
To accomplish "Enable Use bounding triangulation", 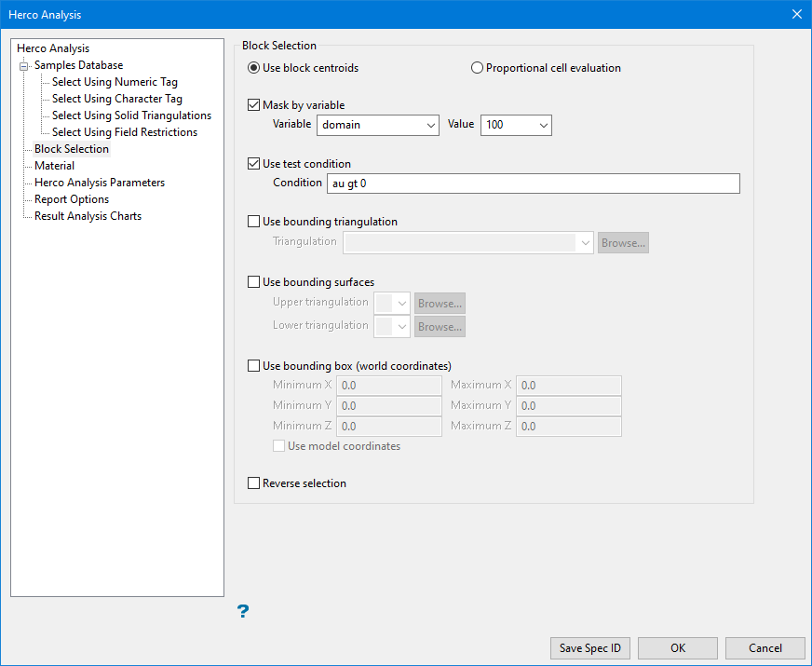I will [x=254, y=222].
